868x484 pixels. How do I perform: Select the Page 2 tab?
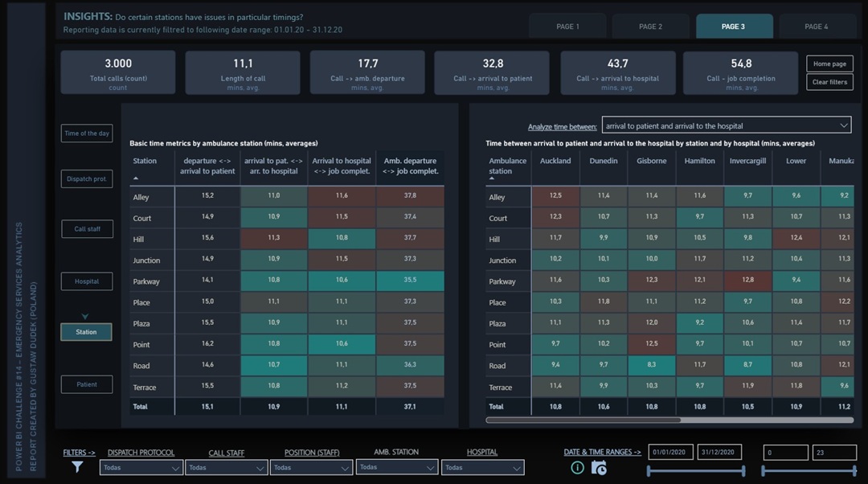[x=650, y=27]
